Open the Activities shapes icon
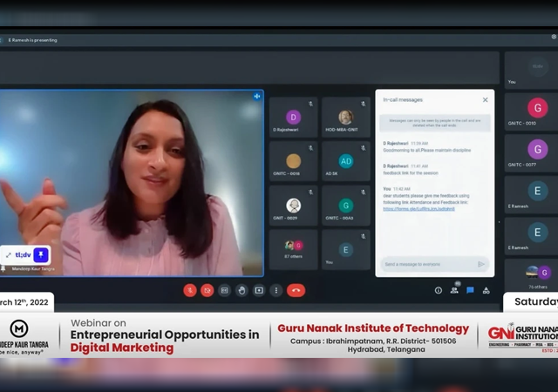Viewport: 558px width, 392px height. (x=487, y=291)
